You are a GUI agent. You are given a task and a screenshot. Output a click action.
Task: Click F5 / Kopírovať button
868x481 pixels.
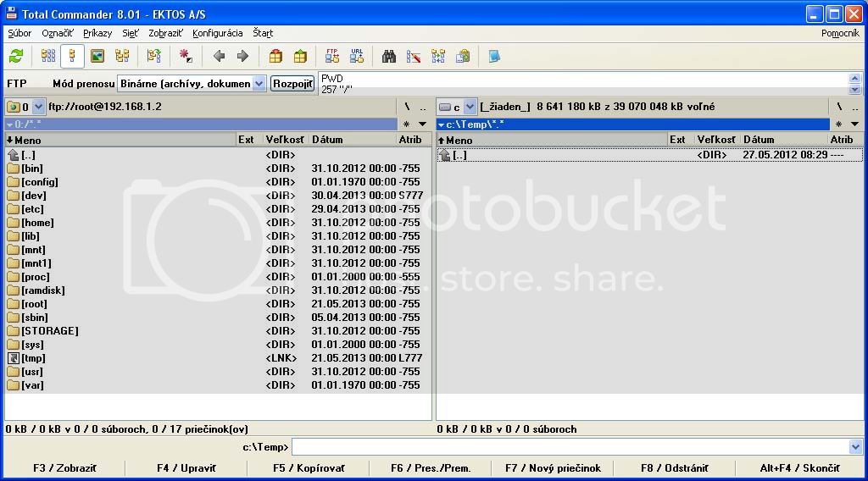pyautogui.click(x=309, y=468)
